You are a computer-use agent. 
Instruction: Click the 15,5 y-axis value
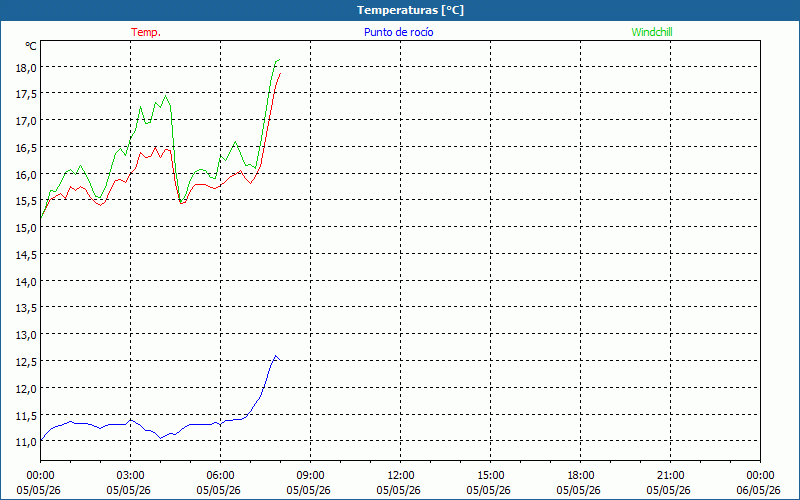26,202
